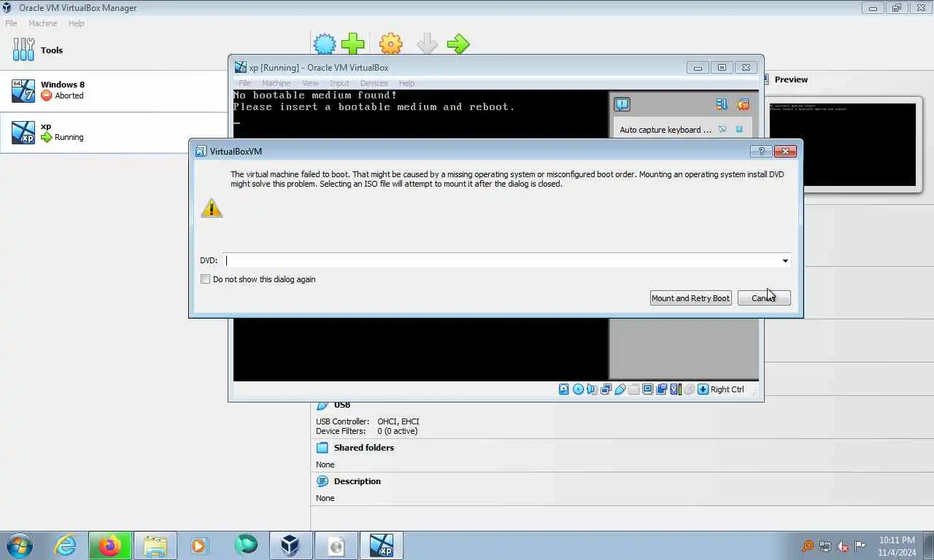This screenshot has width=934, height=560.
Task: Click the display status bar icon
Action: point(647,389)
